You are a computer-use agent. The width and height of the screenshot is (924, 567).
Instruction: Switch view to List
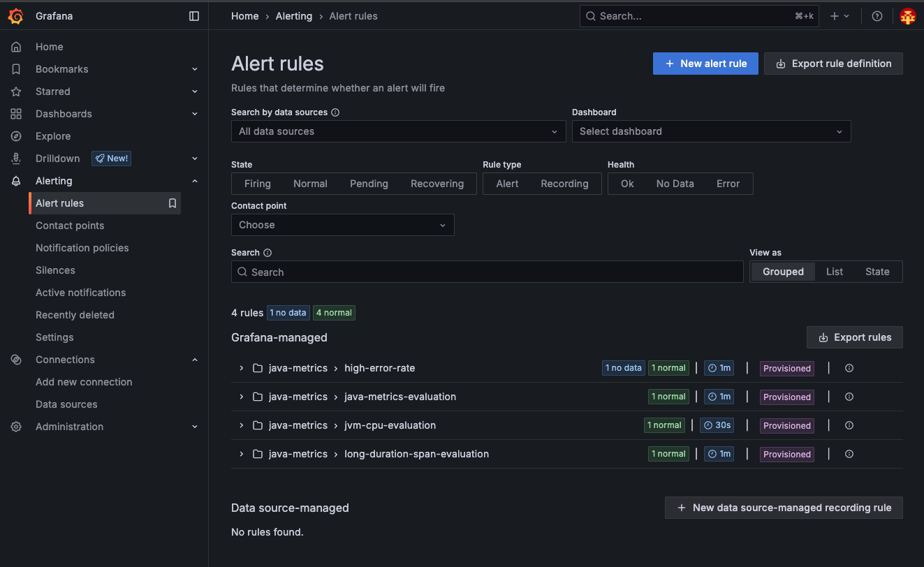[x=835, y=272]
